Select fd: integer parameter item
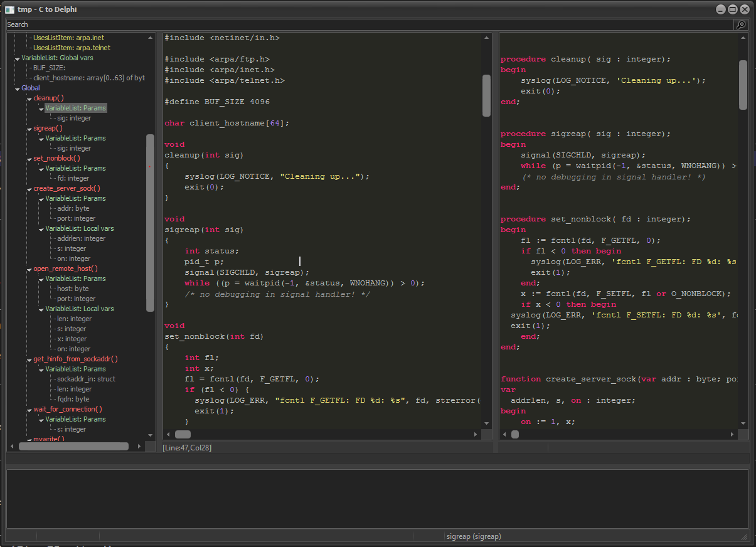This screenshot has width=756, height=547. tap(73, 178)
